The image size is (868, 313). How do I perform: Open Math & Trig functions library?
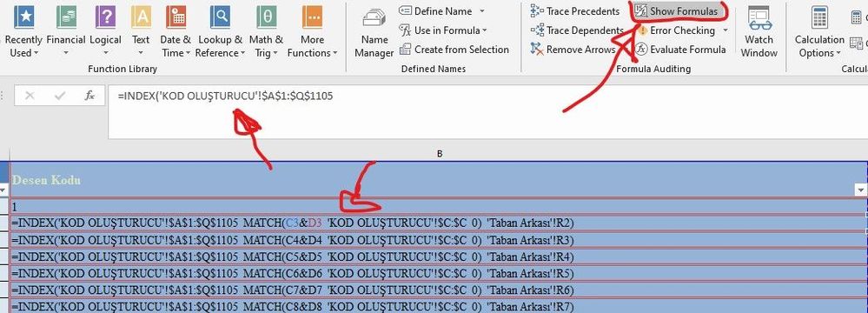coord(266,30)
